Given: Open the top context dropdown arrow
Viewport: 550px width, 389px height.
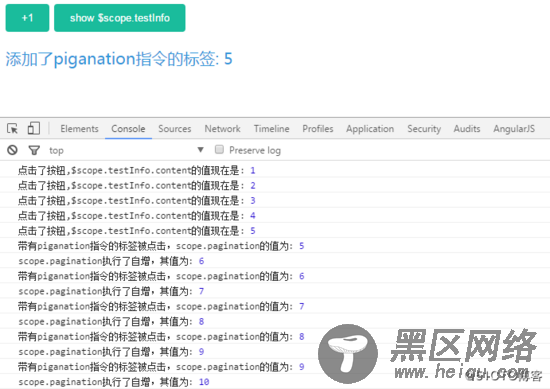Looking at the screenshot, I should pos(200,150).
